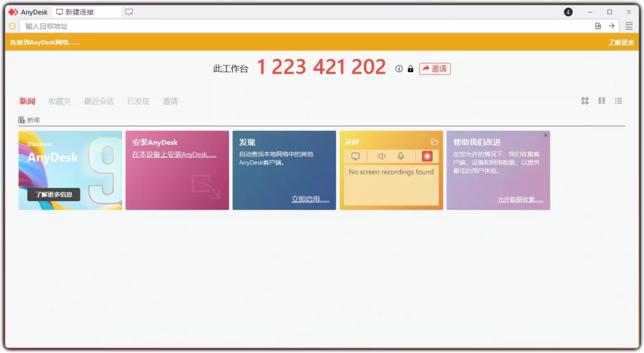The height and width of the screenshot is (353, 644).
Task: Close the 帮助我们改进 card
Action: click(545, 135)
